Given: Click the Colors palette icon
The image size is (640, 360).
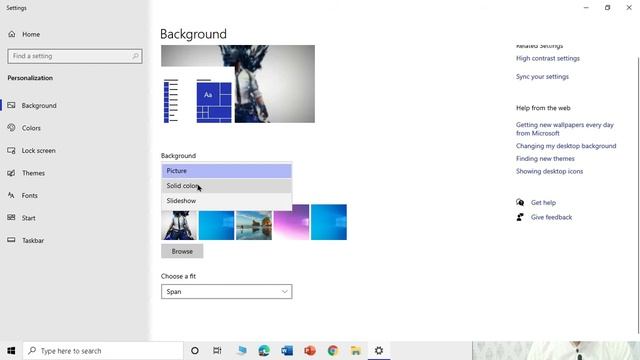Looking at the screenshot, I should tap(11, 128).
